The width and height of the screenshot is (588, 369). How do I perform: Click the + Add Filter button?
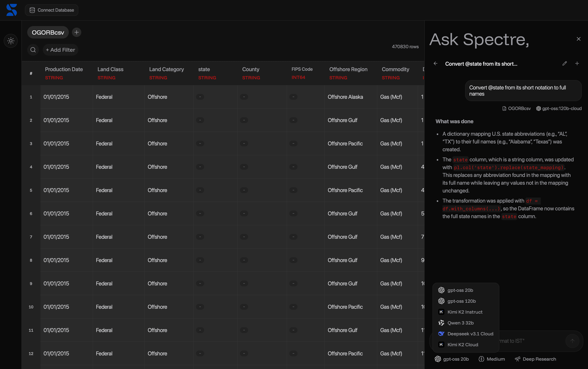60,50
